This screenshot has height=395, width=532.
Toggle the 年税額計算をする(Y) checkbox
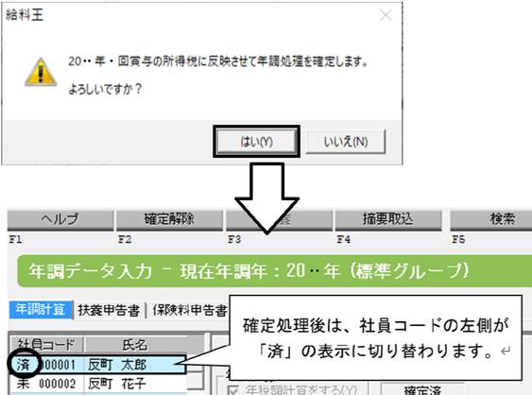click(x=233, y=390)
